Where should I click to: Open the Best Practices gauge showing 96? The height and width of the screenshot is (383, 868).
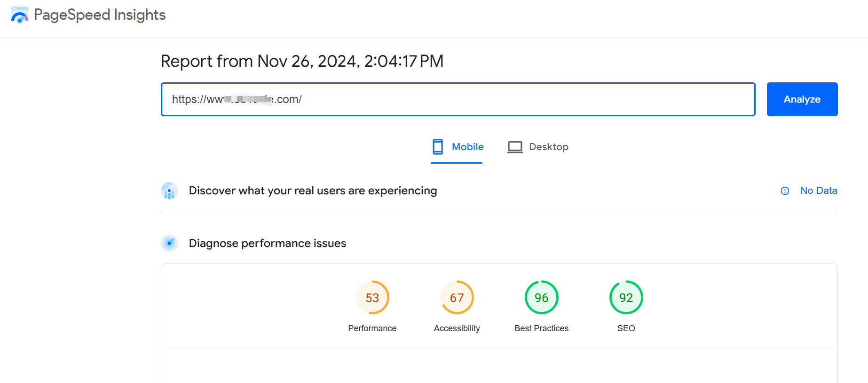(x=541, y=297)
